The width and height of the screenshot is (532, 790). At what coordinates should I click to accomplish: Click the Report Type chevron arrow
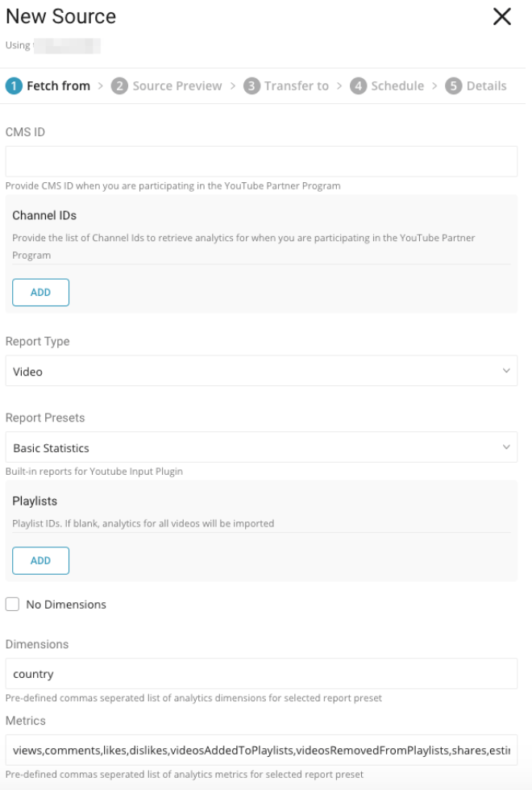click(x=506, y=371)
